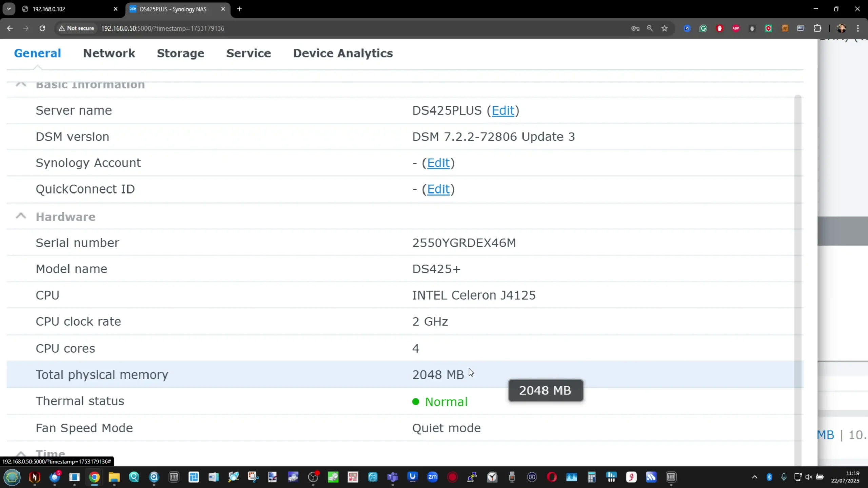Screen dimensions: 868x488
Task: Edit the Synology Account
Action: tap(438, 163)
